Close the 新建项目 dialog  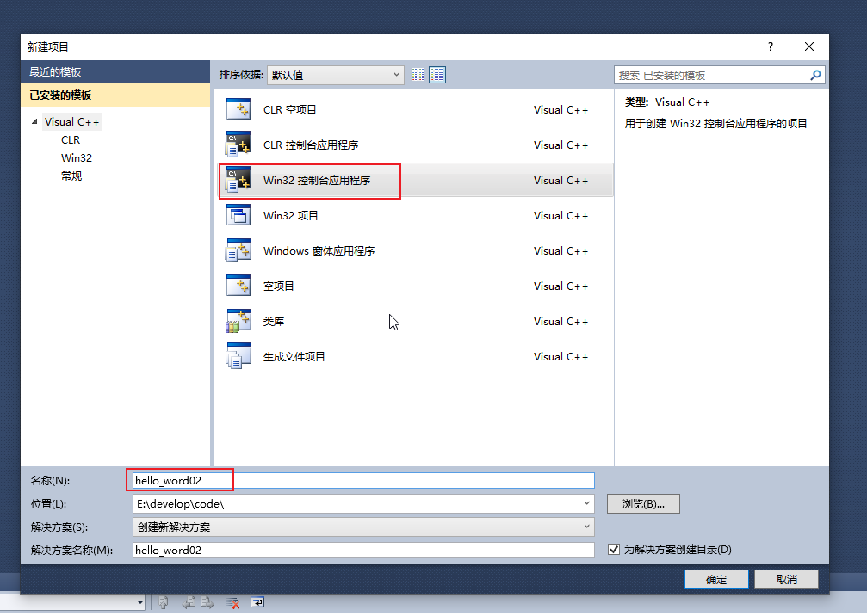(809, 46)
